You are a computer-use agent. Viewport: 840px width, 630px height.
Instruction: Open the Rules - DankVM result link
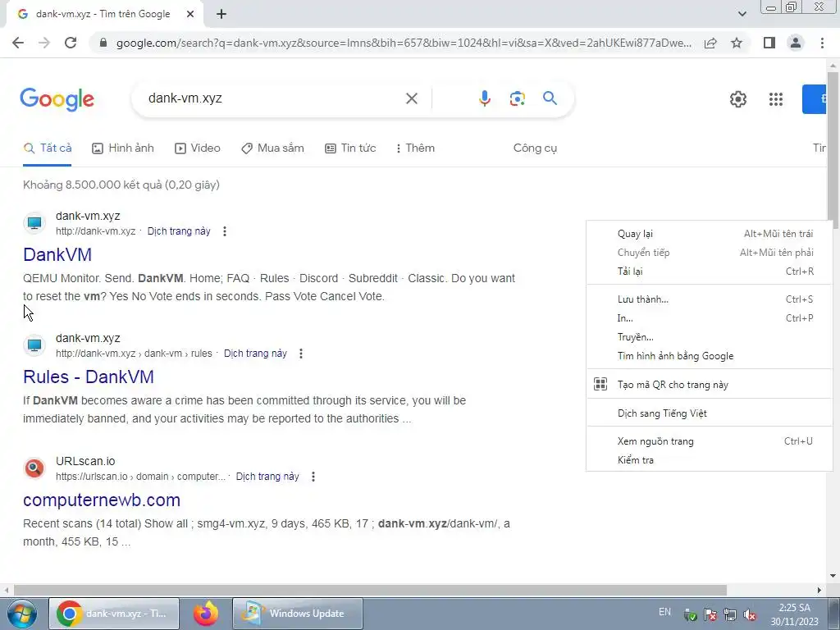pyautogui.click(x=89, y=377)
